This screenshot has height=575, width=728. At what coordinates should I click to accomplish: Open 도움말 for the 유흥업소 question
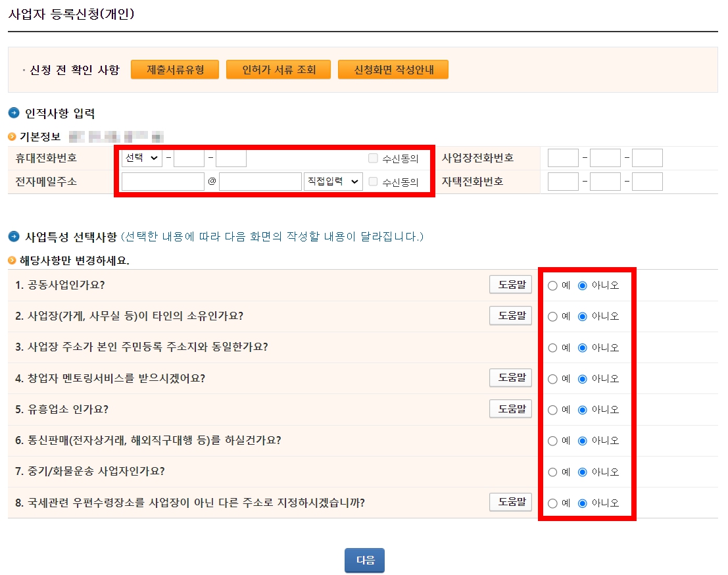coord(511,409)
